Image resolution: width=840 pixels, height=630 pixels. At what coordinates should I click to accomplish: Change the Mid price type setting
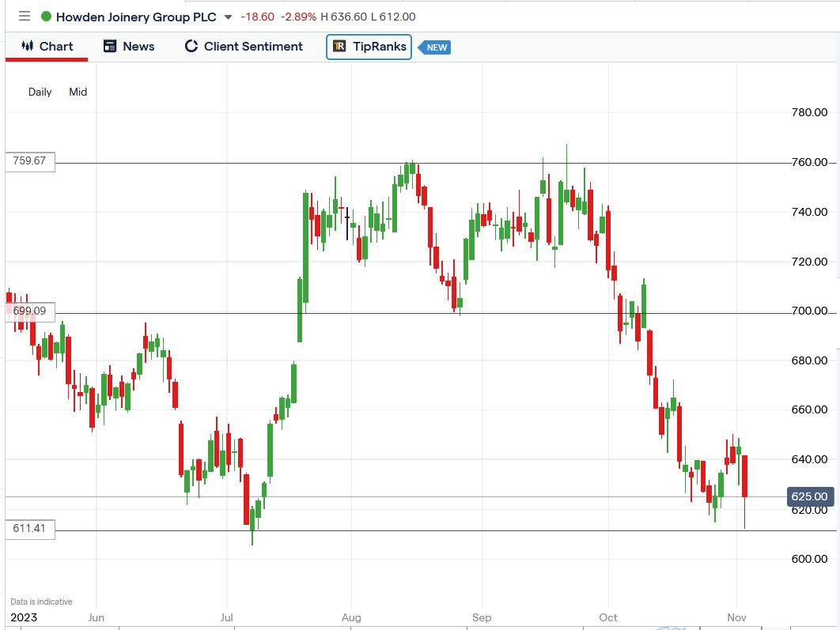pos(78,92)
